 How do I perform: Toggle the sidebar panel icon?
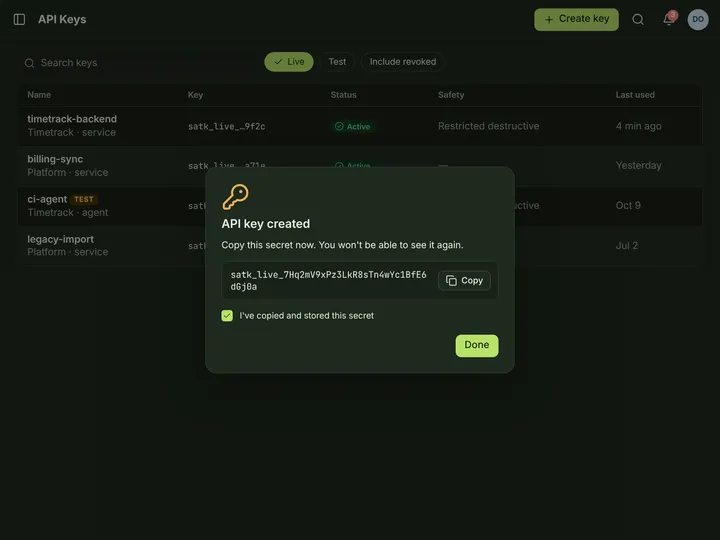[19, 19]
